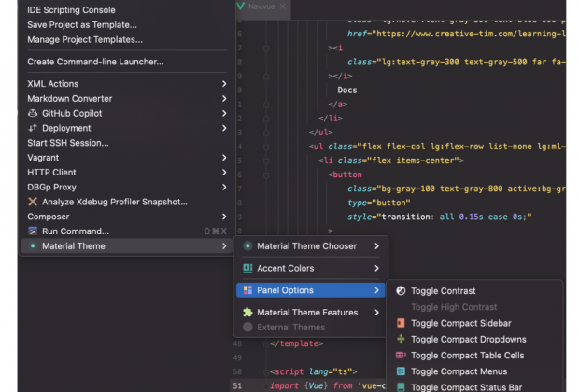Click the Toggle Compact Sidebar orange icon

tap(401, 323)
